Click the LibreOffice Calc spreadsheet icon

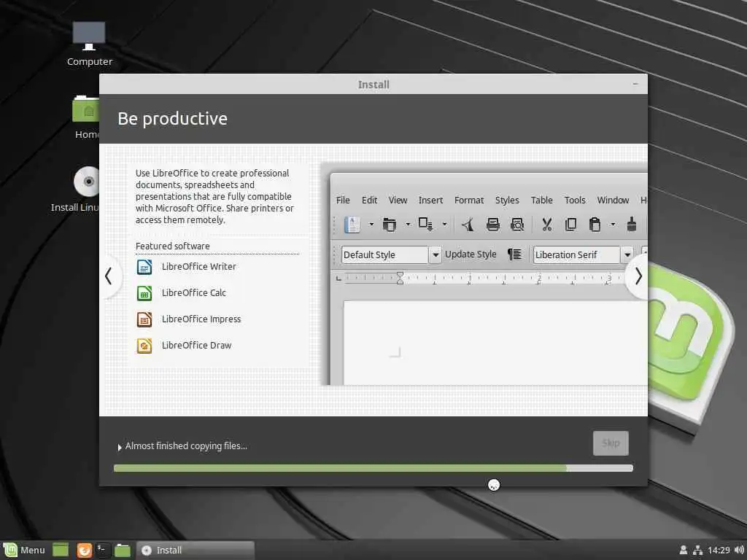pyautogui.click(x=144, y=293)
